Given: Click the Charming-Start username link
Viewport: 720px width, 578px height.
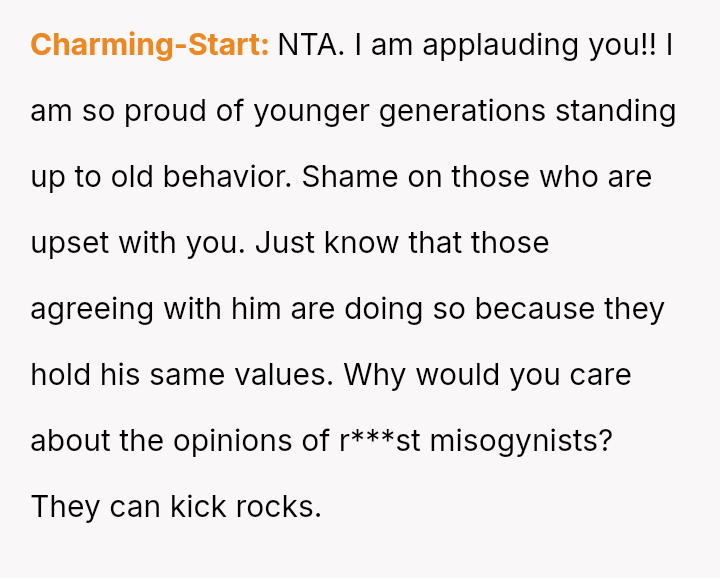Looking at the screenshot, I should [149, 45].
